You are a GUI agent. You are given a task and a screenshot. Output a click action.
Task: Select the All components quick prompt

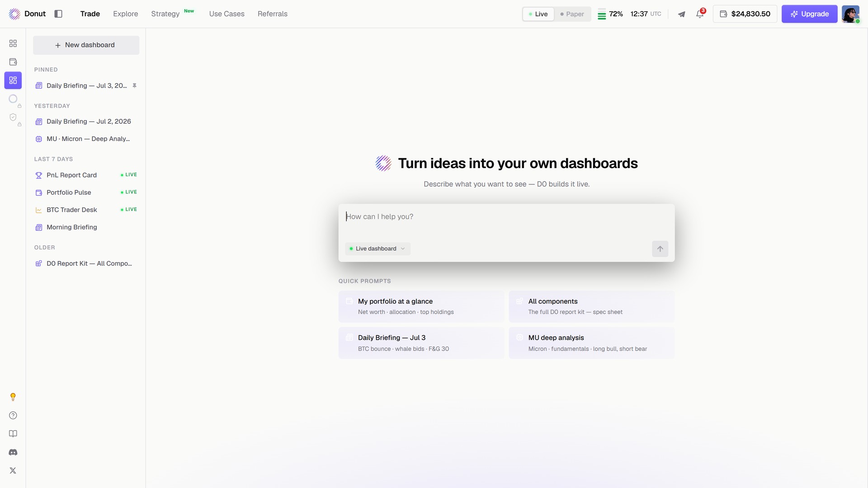[591, 306]
